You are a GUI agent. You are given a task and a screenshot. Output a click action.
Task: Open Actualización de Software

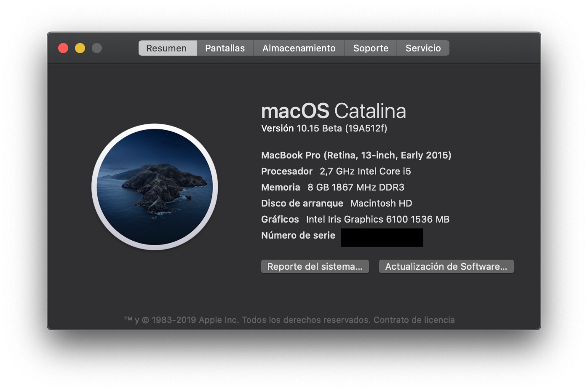(x=446, y=266)
